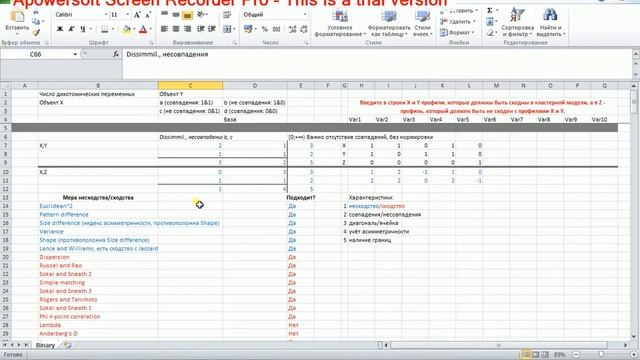640x360 pixels.
Task: Click the cell 'Simple matching'
Action: tap(98, 282)
